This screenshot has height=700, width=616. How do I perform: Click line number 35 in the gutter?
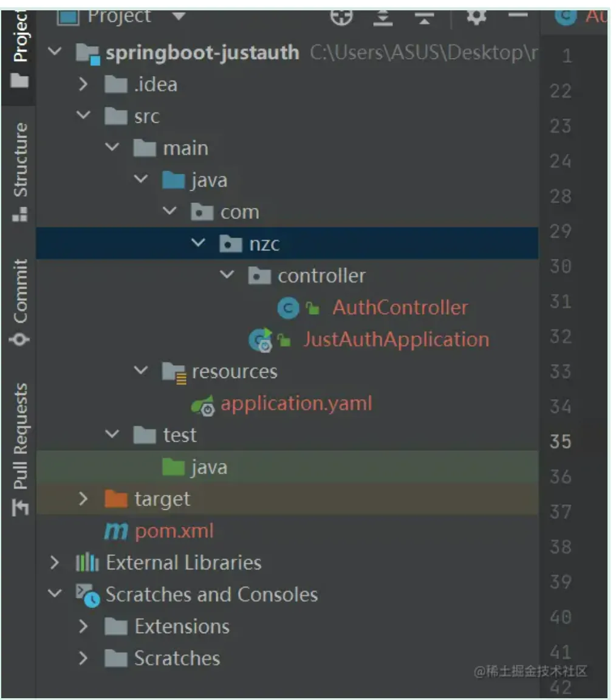(560, 441)
